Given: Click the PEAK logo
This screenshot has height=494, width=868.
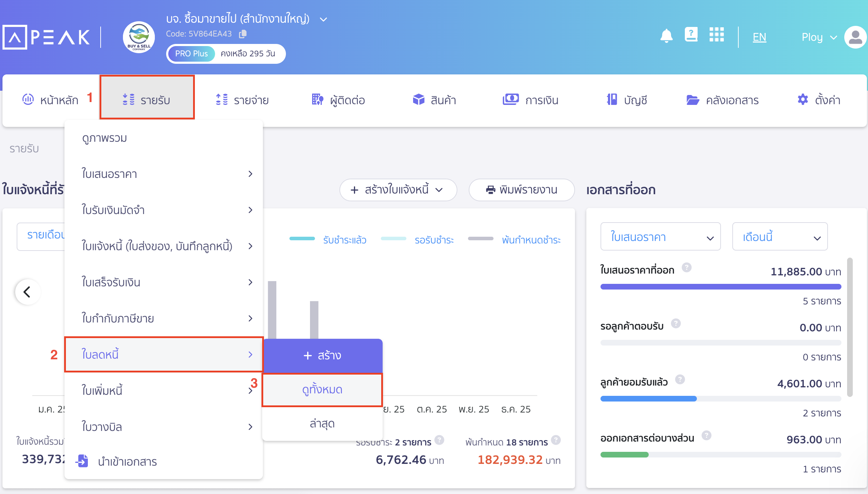Looking at the screenshot, I should pos(46,37).
